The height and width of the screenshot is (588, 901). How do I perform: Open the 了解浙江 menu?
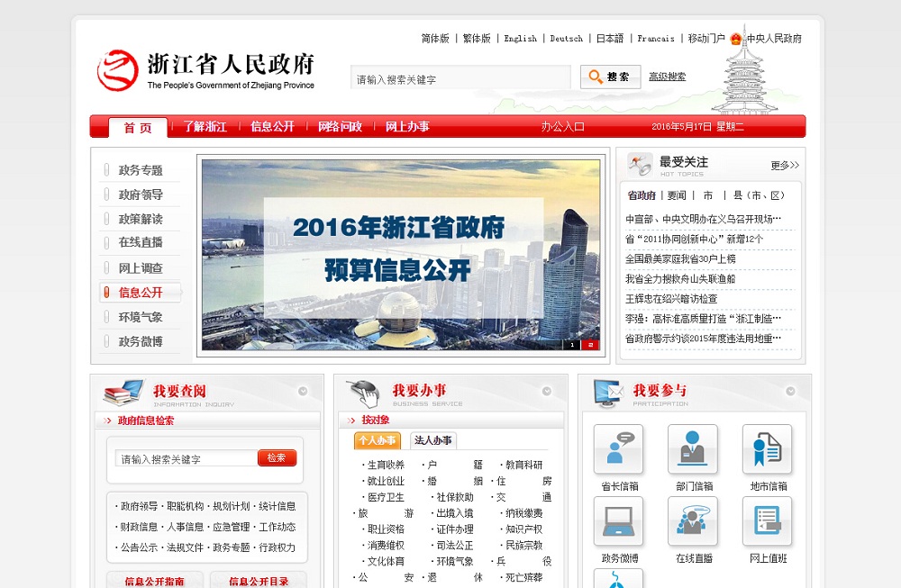[205, 126]
